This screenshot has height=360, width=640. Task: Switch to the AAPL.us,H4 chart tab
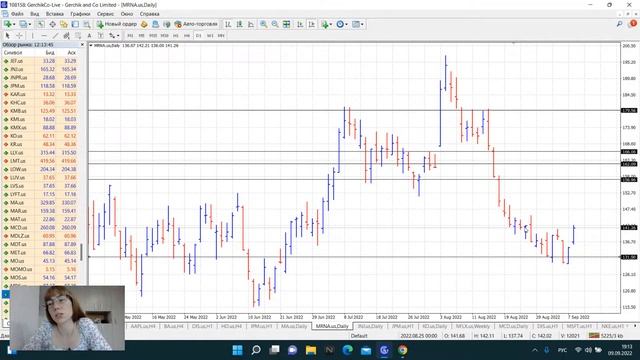pos(143,327)
